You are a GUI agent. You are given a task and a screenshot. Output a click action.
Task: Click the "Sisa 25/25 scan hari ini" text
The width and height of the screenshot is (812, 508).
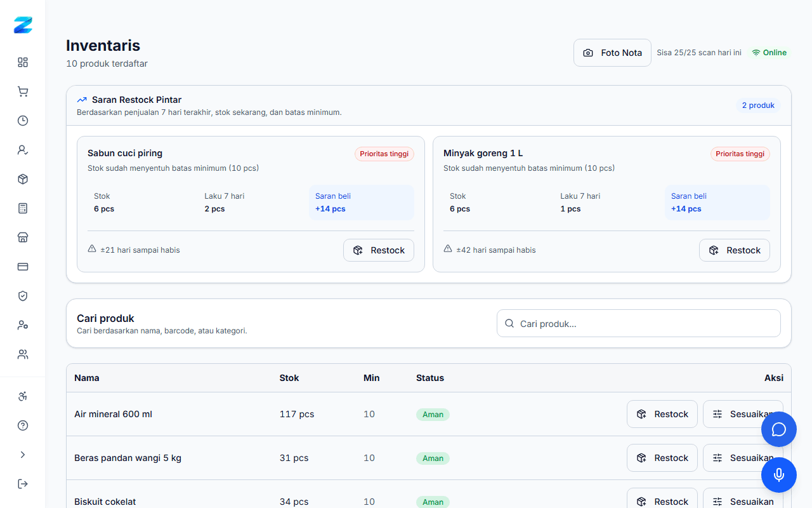(699, 53)
